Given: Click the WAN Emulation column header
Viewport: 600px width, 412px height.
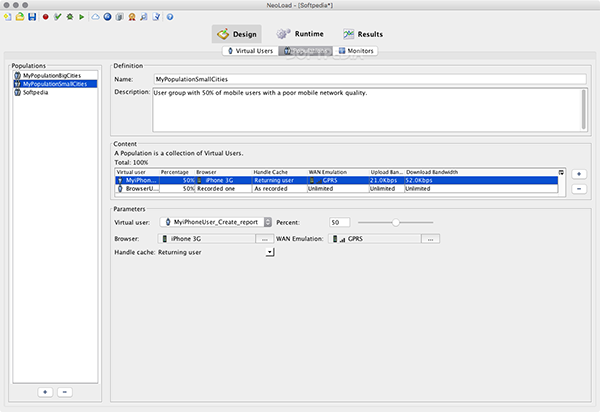Looking at the screenshot, I should tap(338, 172).
